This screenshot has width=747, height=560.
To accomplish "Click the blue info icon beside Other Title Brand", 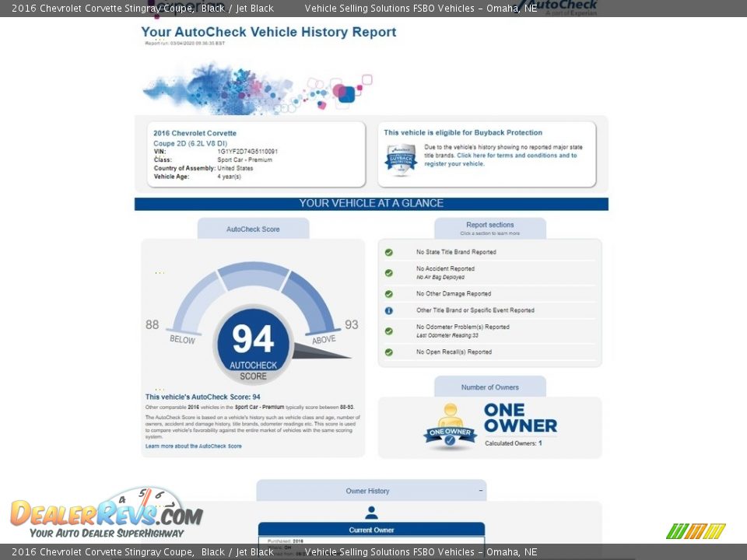I will [389, 310].
